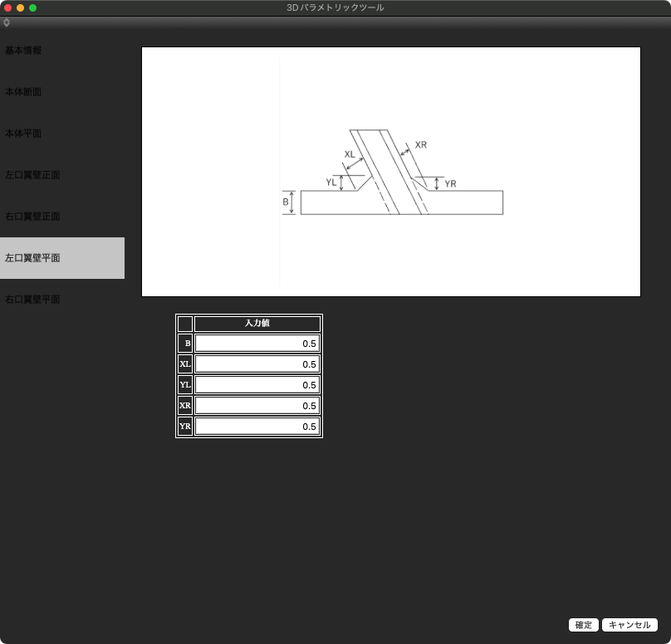Screen dimensions: 671x644
Task: Click the B value input field
Action: tap(257, 344)
